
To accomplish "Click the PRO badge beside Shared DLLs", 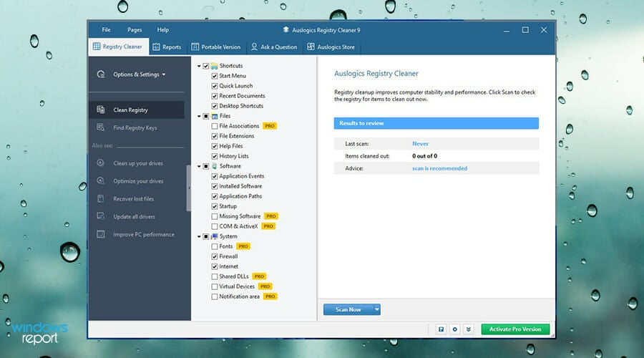I will 259,276.
